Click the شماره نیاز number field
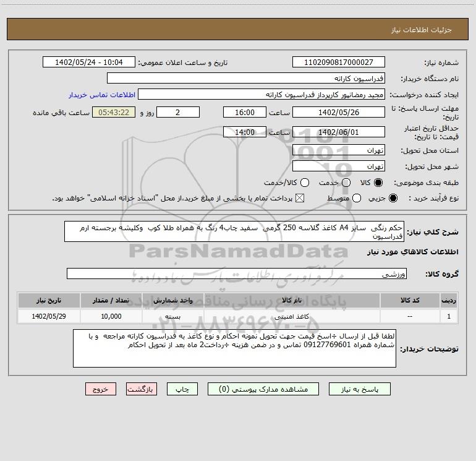The height and width of the screenshot is (461, 476). pyautogui.click(x=338, y=62)
